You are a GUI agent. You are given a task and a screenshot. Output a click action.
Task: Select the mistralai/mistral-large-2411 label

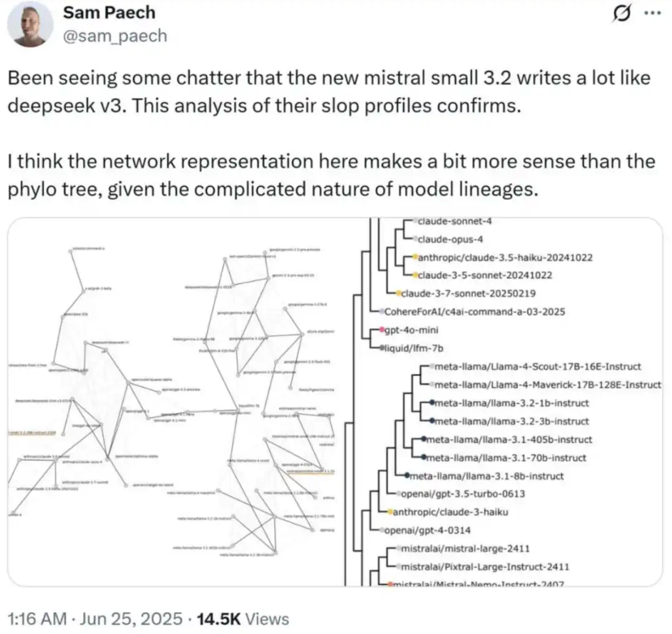point(465,548)
